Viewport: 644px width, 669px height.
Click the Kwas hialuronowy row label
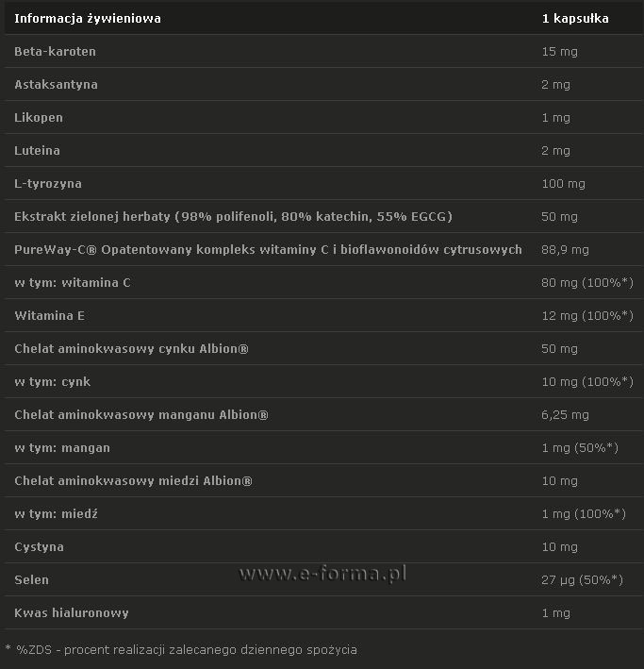(x=72, y=613)
